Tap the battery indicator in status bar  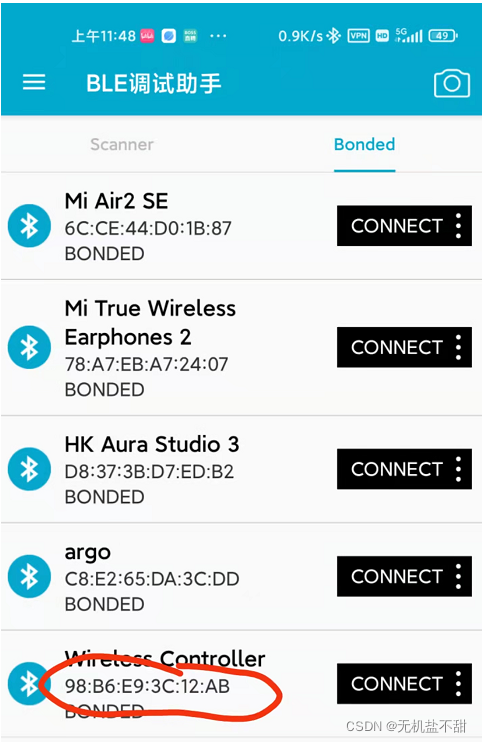pos(443,36)
